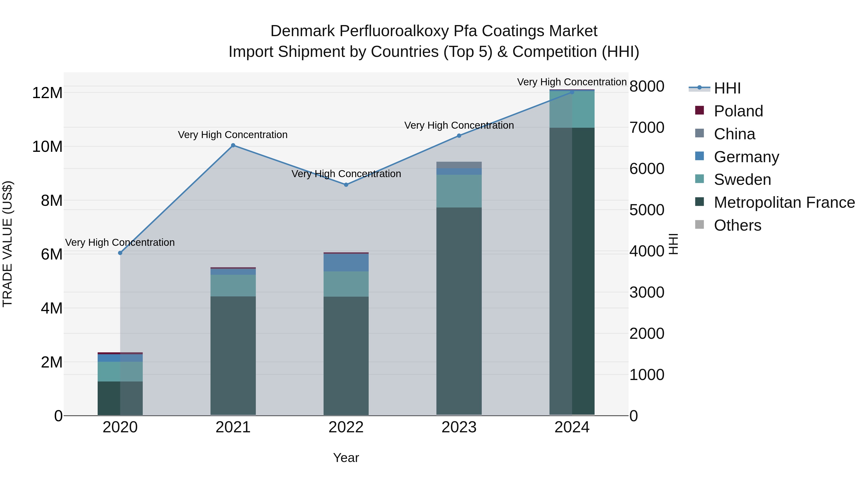Toggle the Others legend entry

(728, 225)
